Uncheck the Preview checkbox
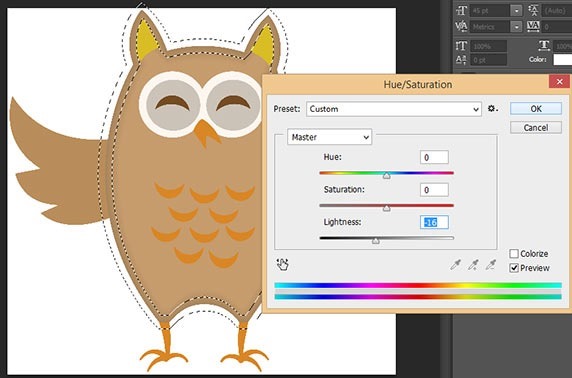Viewport: 572px width, 378px height. pyautogui.click(x=514, y=268)
